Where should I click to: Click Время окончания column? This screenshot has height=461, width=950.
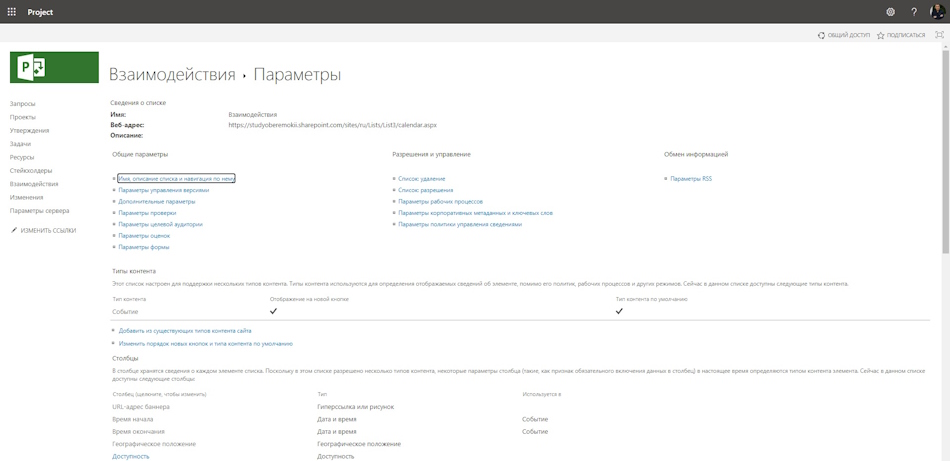click(138, 432)
